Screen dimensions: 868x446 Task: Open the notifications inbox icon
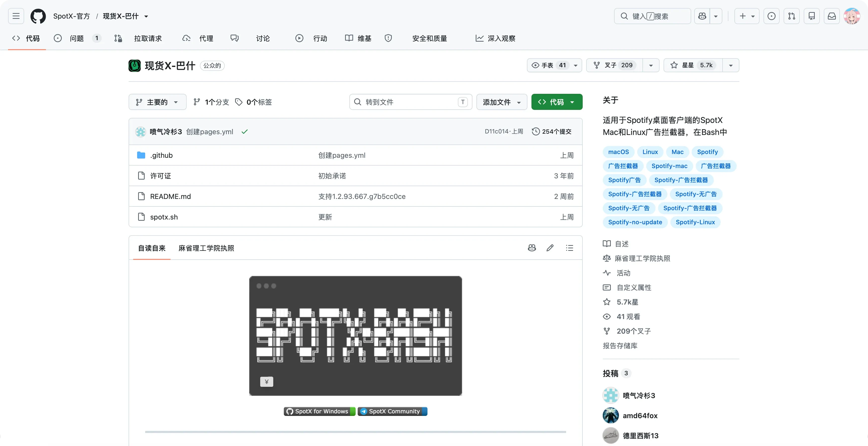[832, 16]
